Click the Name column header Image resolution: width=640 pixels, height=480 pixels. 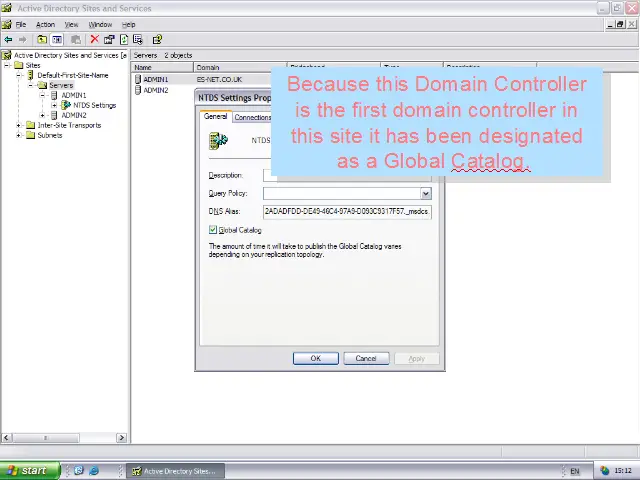pyautogui.click(x=162, y=67)
